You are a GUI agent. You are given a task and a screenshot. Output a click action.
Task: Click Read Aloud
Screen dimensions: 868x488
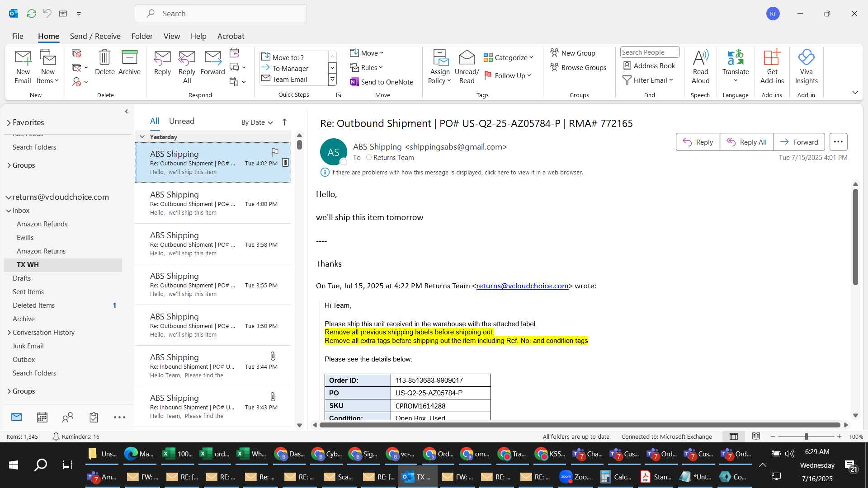pyautogui.click(x=700, y=67)
